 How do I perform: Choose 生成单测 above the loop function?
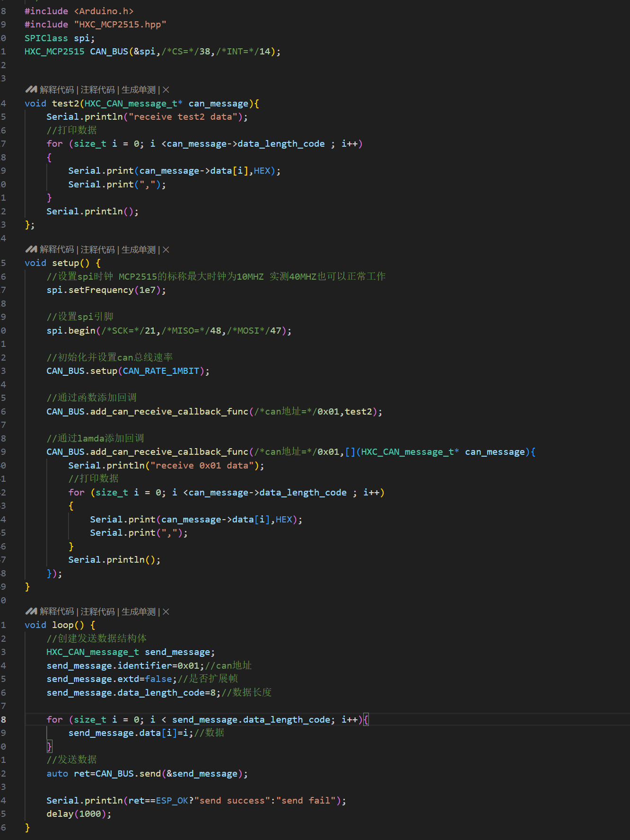138,612
